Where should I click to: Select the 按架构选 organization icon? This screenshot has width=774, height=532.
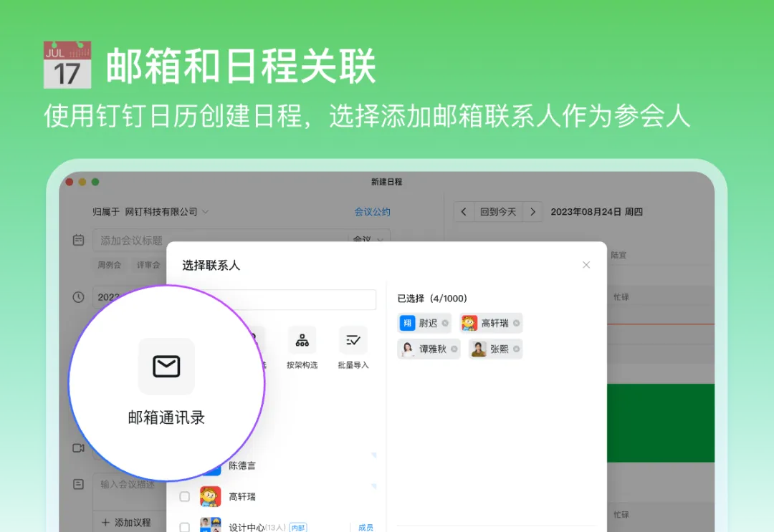click(302, 340)
